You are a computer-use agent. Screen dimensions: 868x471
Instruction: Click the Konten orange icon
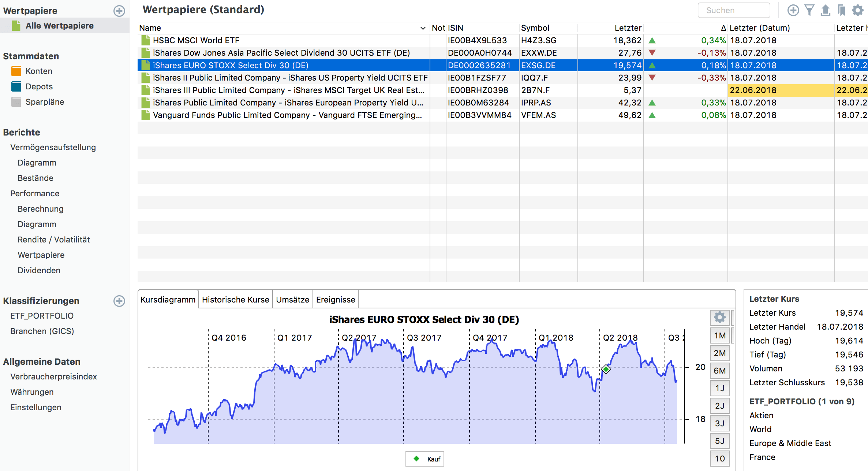(16, 71)
